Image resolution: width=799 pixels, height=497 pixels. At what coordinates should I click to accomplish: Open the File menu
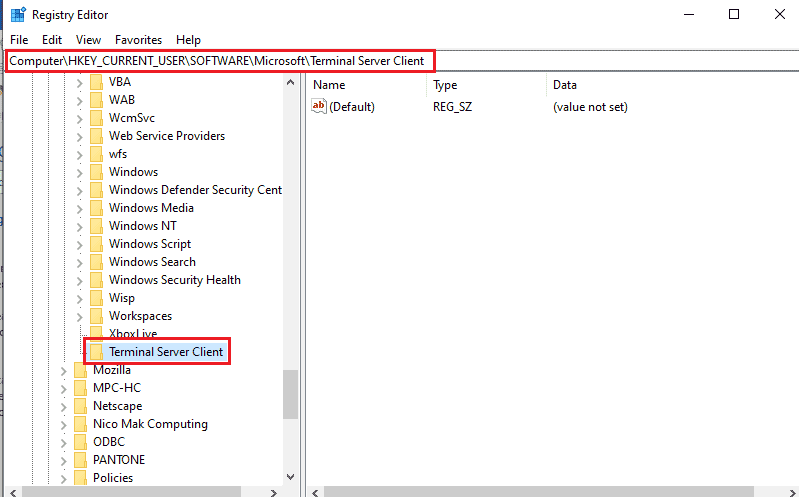(19, 40)
